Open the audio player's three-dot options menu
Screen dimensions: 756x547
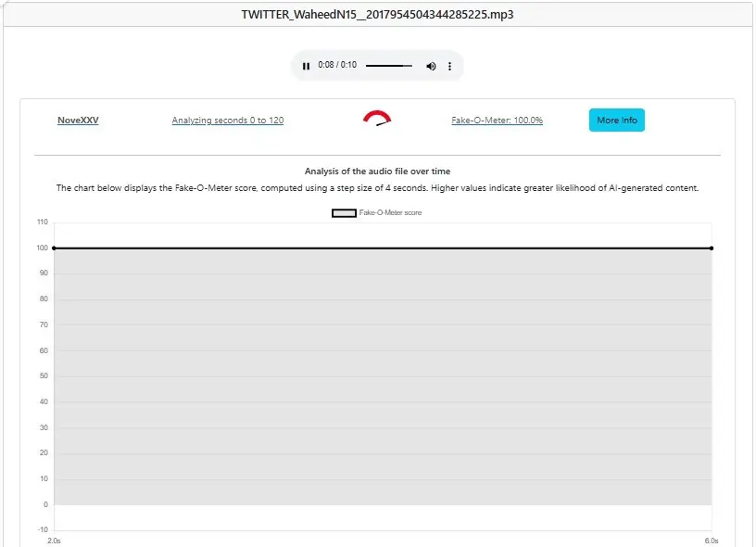(450, 66)
